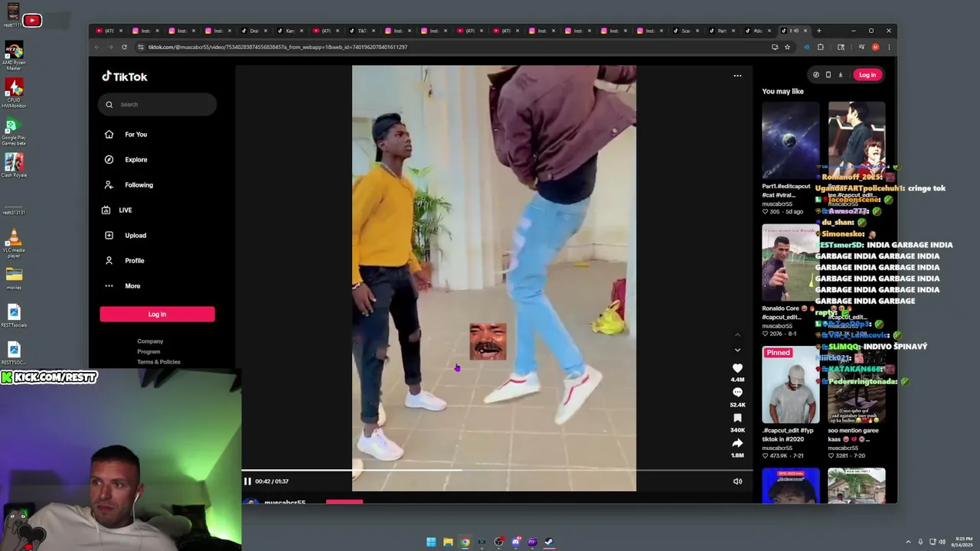Screen dimensions: 980x551
Task: Click the phone app icon in the header
Action: click(828, 75)
